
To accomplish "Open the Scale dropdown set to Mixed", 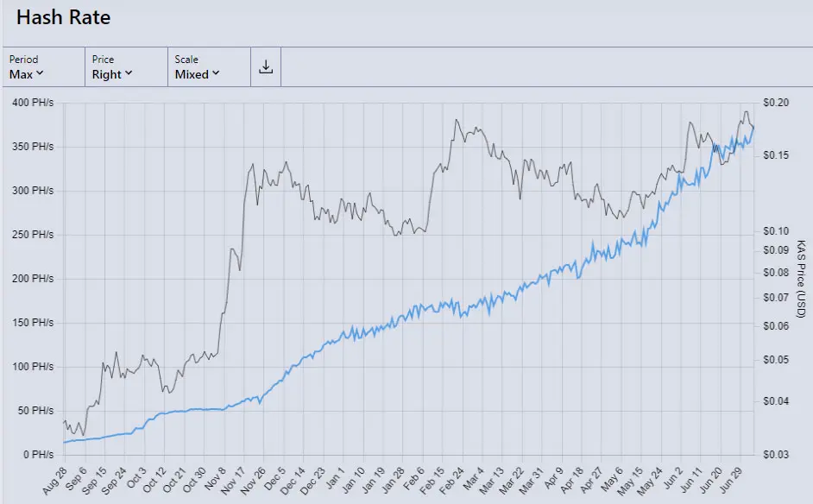I will pyautogui.click(x=210, y=67).
